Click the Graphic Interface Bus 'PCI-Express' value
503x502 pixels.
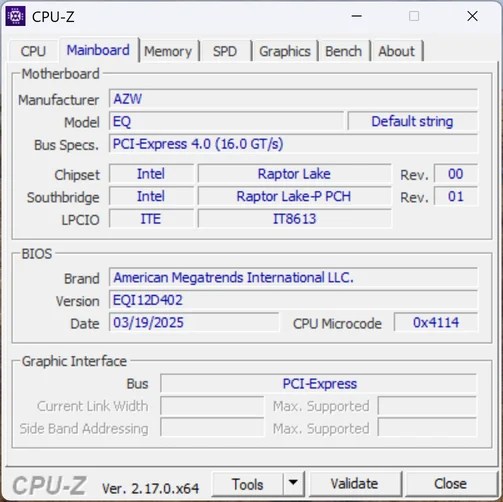[319, 384]
